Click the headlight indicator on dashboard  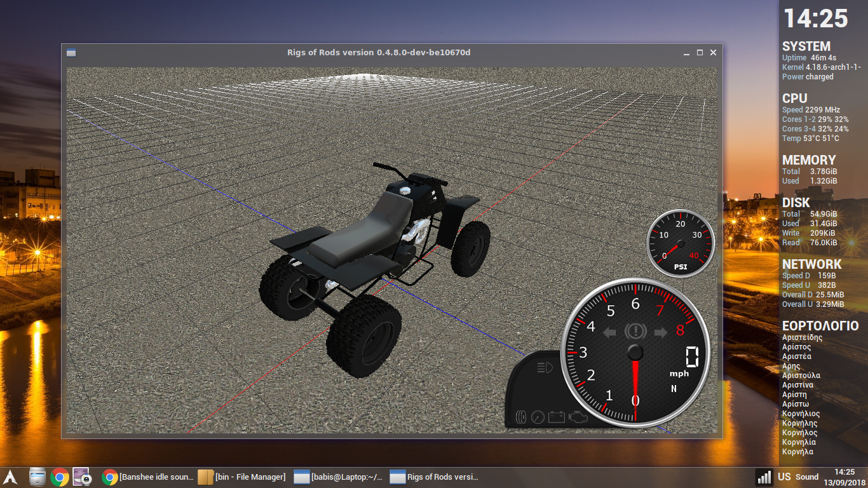(545, 367)
